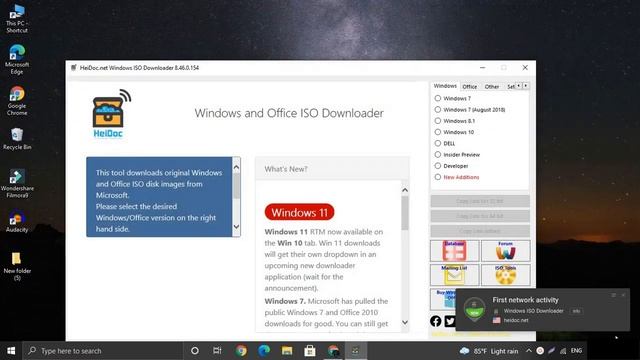Click the network icon in system tray
640x360 pixels.
(x=563, y=351)
